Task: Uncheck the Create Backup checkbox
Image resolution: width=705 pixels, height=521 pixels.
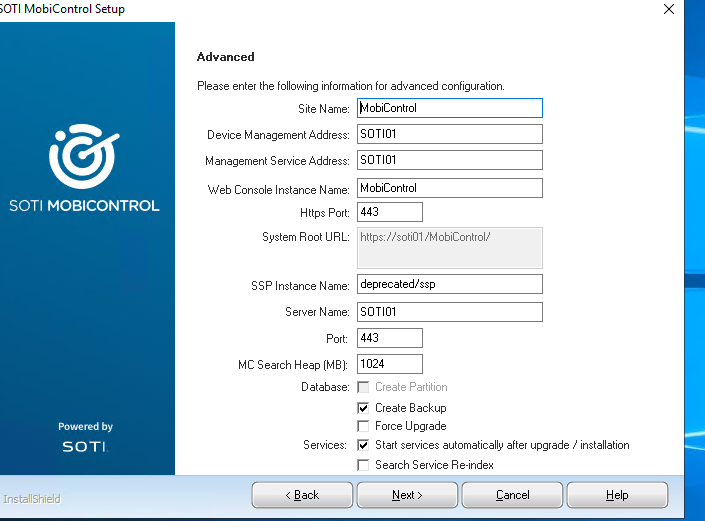Action: 364,408
